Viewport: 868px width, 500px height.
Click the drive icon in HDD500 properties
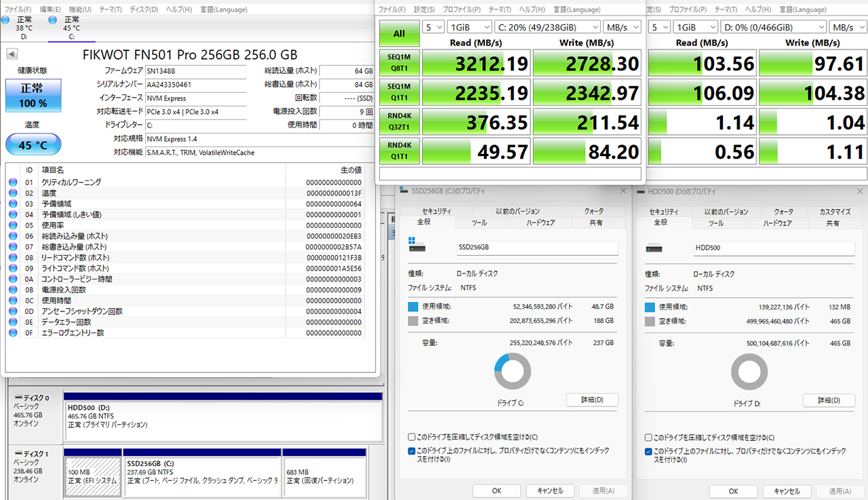[x=653, y=248]
